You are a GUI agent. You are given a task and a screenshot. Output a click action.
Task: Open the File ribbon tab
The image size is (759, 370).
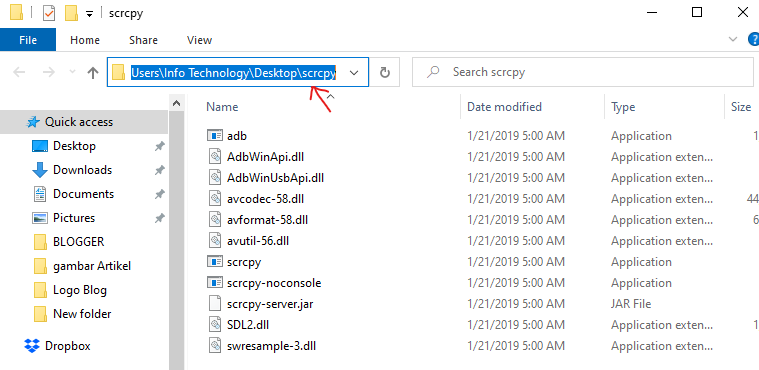tap(28, 40)
